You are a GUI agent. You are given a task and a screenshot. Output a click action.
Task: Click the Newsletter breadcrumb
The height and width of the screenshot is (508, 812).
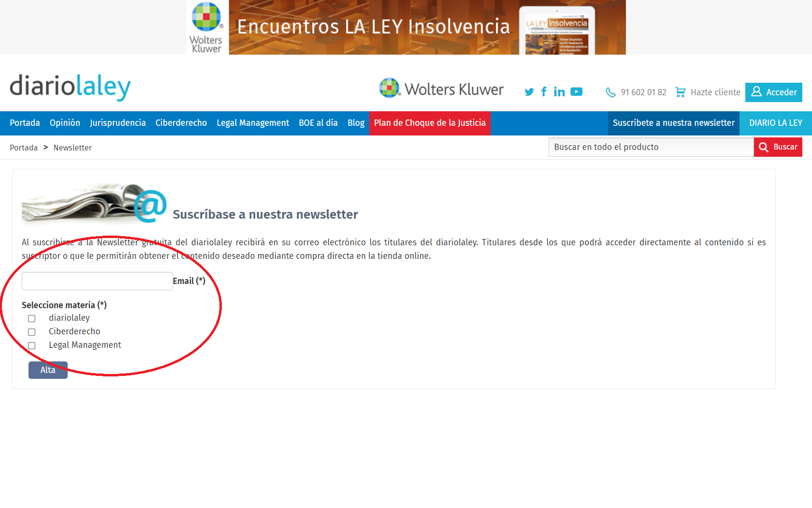[72, 148]
